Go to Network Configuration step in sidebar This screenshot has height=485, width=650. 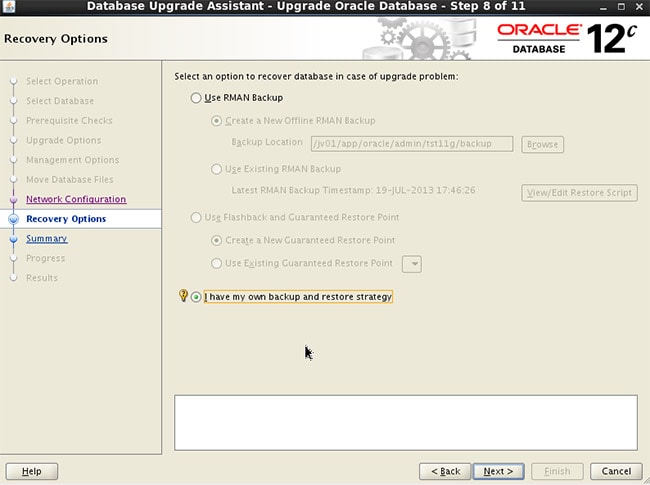(76, 199)
